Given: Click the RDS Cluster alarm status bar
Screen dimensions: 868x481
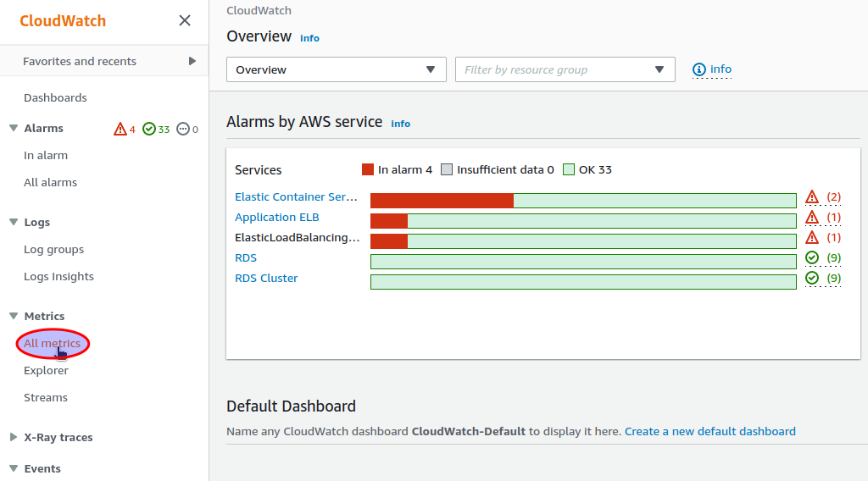Looking at the screenshot, I should coord(583,282).
